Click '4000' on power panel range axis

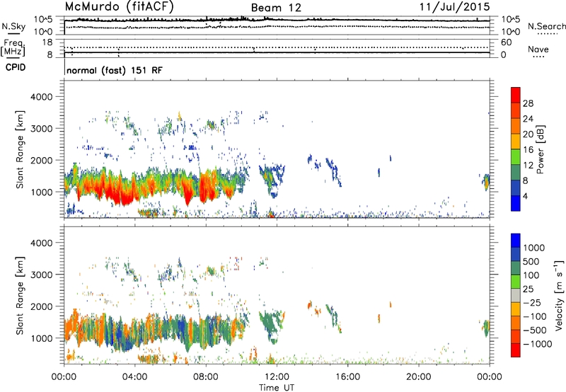(x=42, y=97)
